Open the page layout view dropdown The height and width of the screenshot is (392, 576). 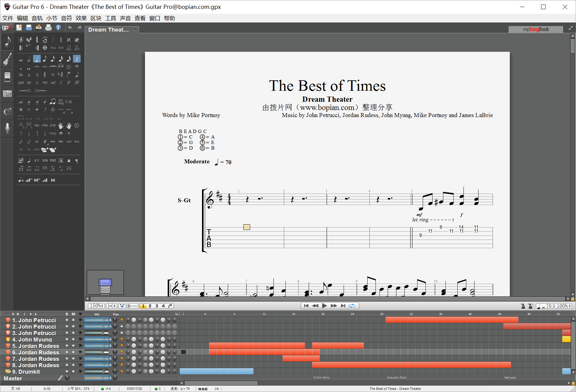[111, 306]
